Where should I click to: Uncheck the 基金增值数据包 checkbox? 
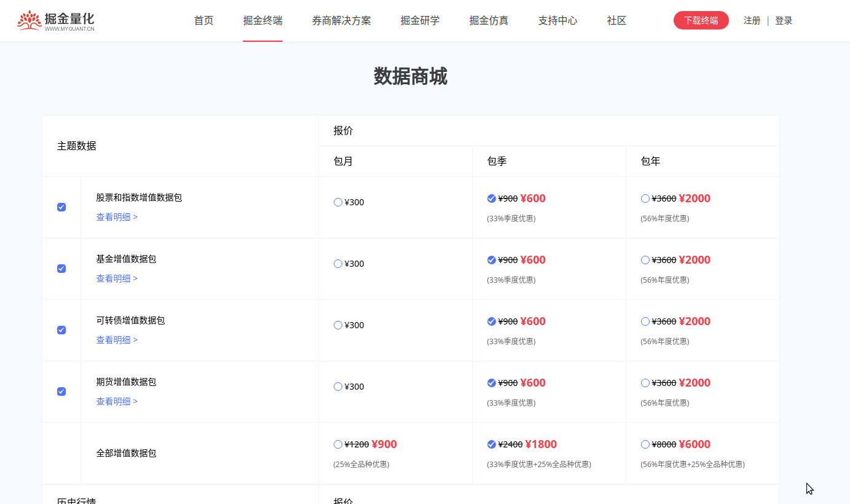61,269
